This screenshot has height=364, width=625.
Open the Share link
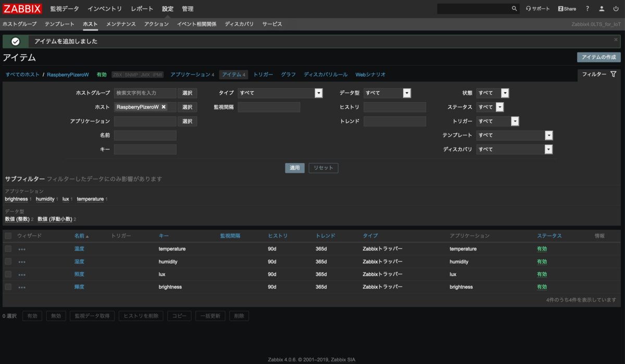[567, 9]
